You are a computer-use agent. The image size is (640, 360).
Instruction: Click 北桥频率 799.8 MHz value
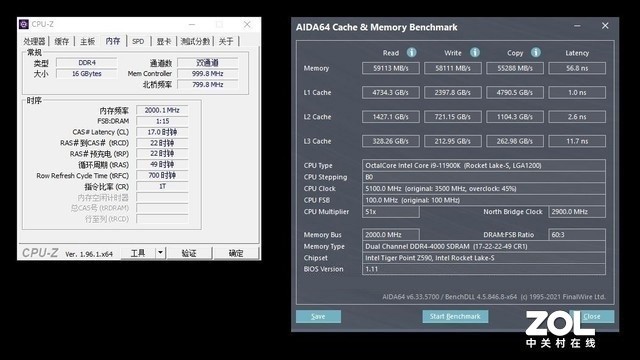208,84
